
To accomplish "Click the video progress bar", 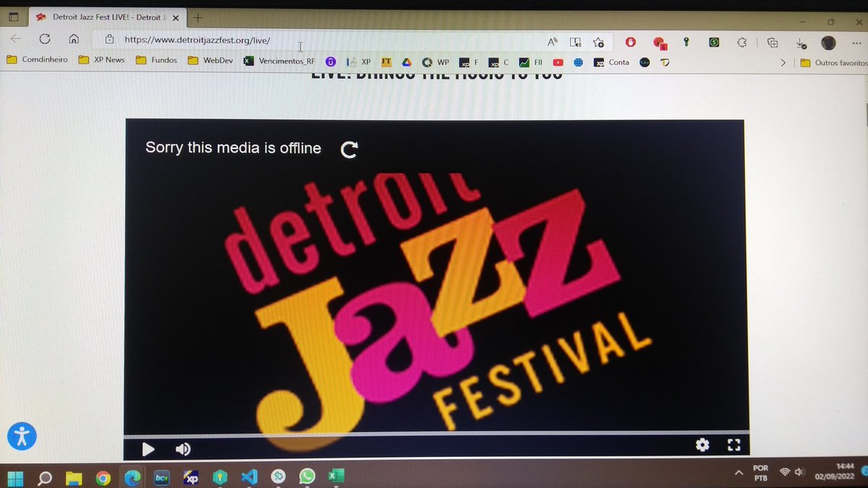I will (x=436, y=434).
